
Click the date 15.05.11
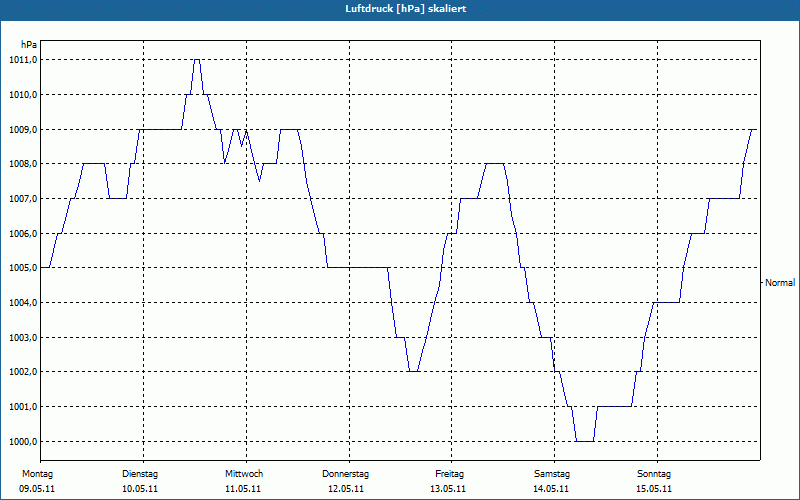(654, 489)
